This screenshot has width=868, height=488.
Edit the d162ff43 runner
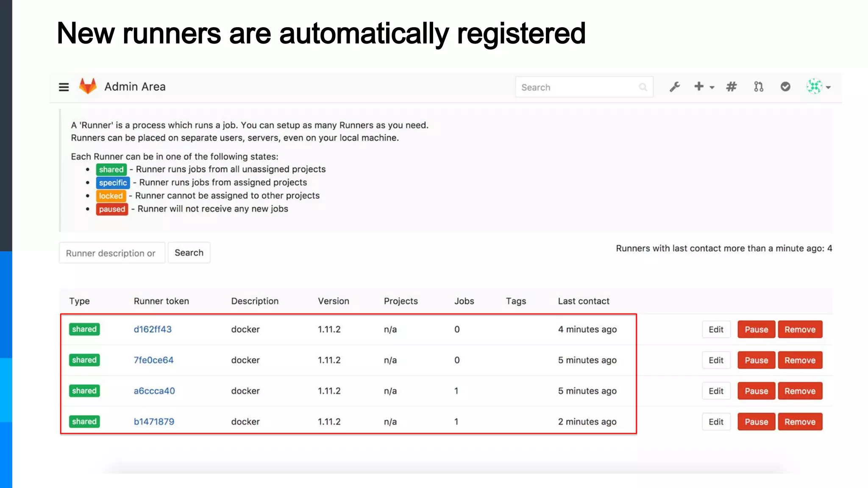[716, 330]
